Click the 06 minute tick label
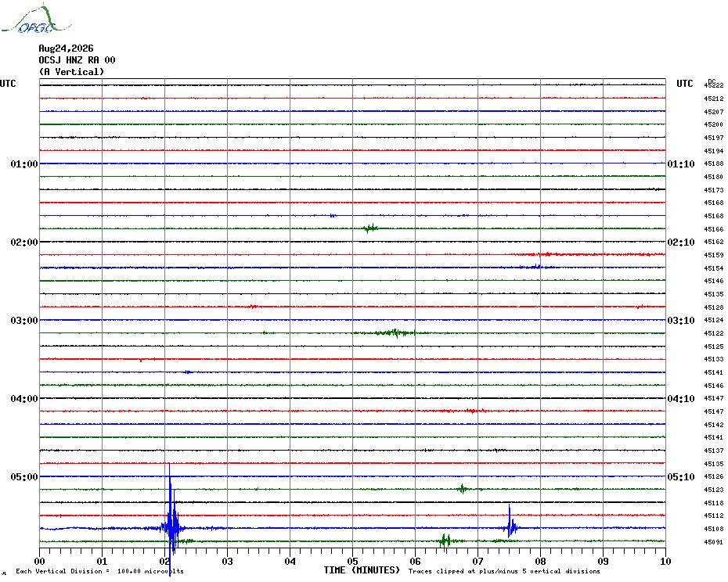The height and width of the screenshot is (582, 728). point(416,561)
